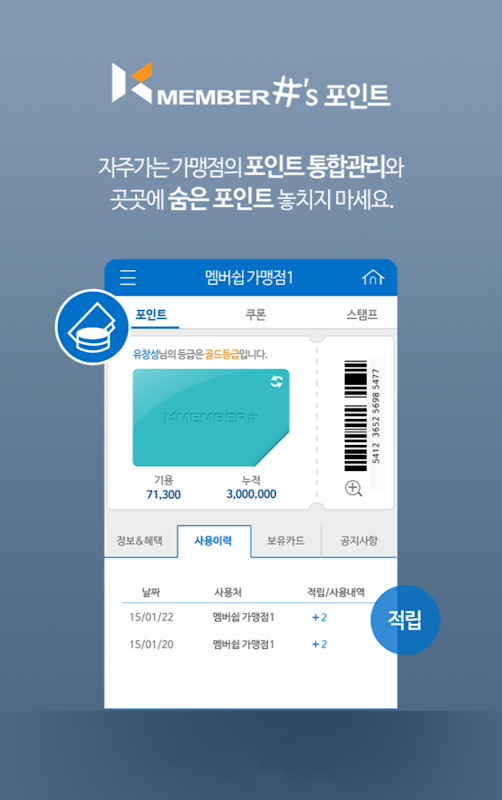Open the 스탬프 tab
The width and height of the screenshot is (502, 800).
click(x=362, y=314)
